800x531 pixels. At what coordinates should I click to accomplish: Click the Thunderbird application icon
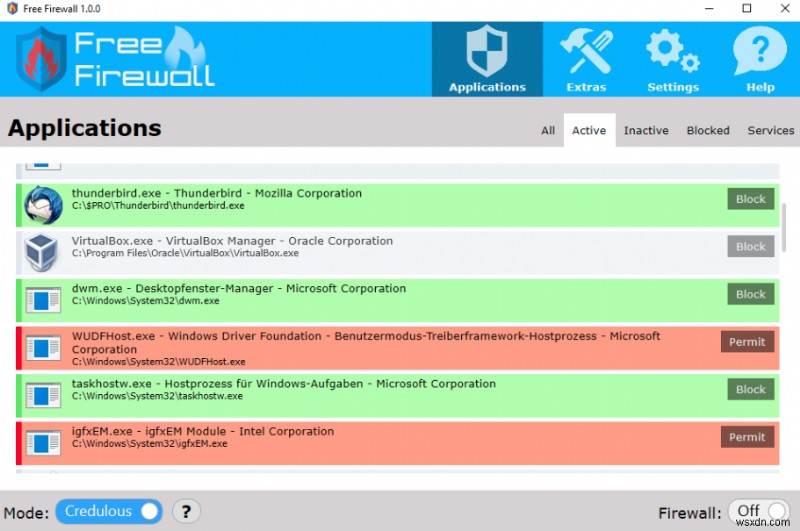pos(43,205)
